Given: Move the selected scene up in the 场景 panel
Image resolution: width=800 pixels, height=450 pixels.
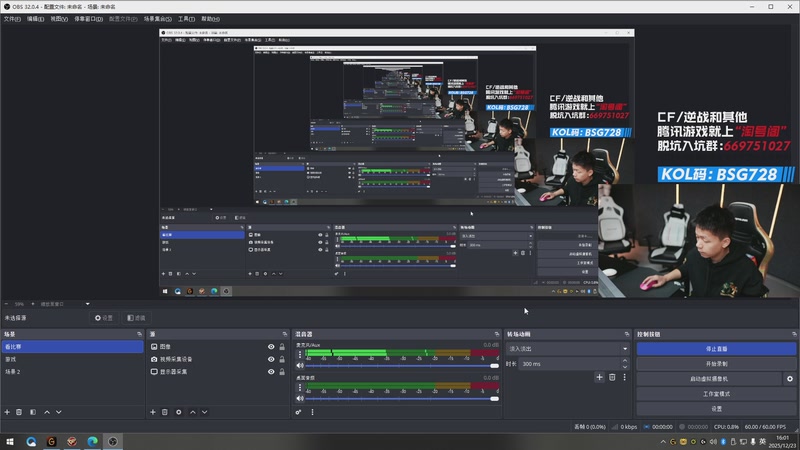Looking at the screenshot, I should click(47, 412).
